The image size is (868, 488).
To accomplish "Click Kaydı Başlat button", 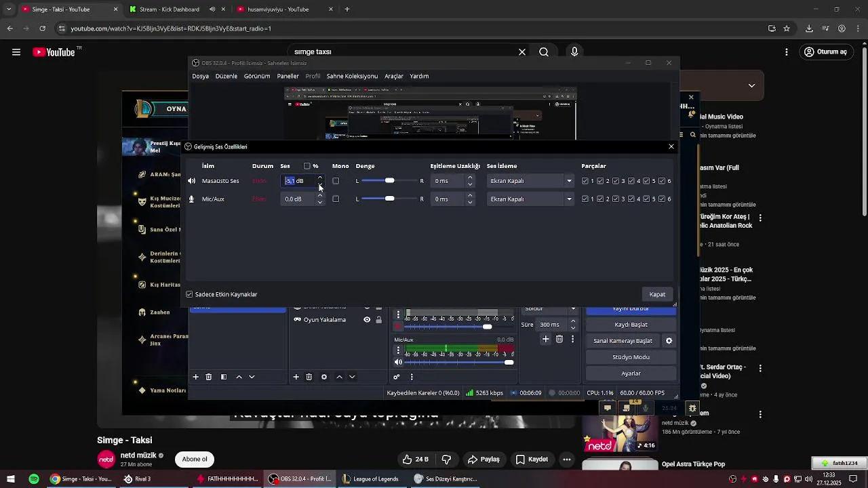I will pyautogui.click(x=631, y=325).
